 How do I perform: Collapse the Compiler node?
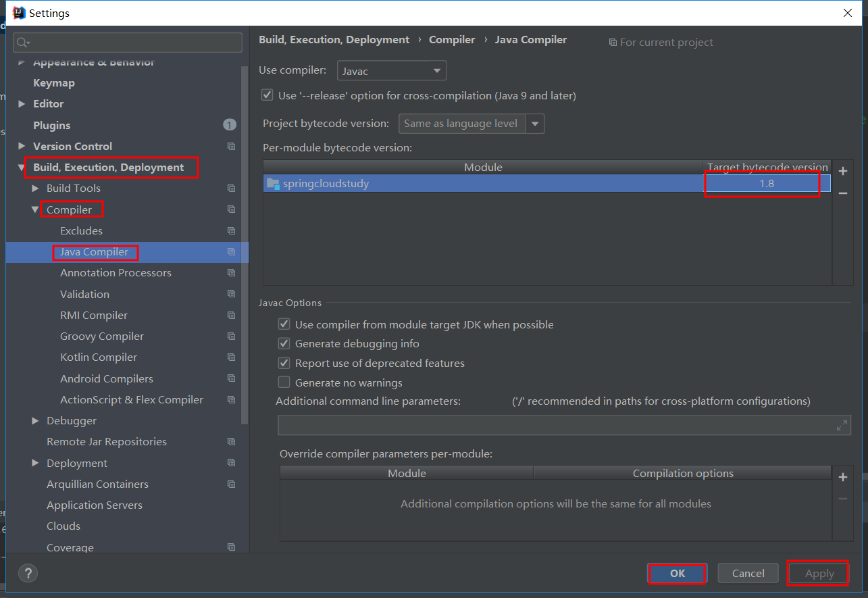(35, 209)
